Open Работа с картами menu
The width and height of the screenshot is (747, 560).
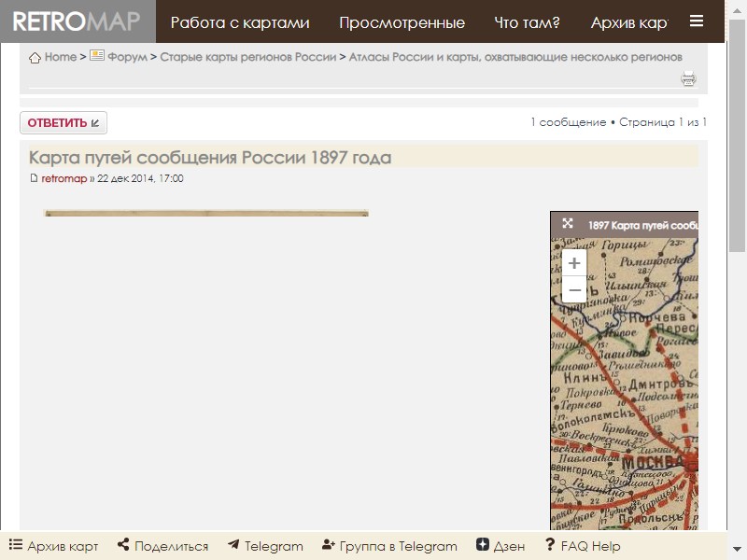point(240,22)
